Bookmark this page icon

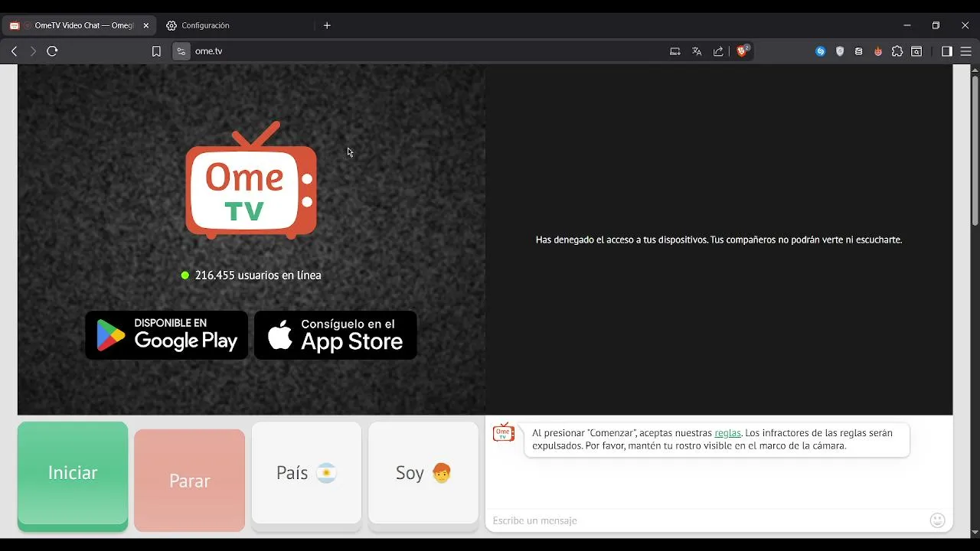click(156, 51)
